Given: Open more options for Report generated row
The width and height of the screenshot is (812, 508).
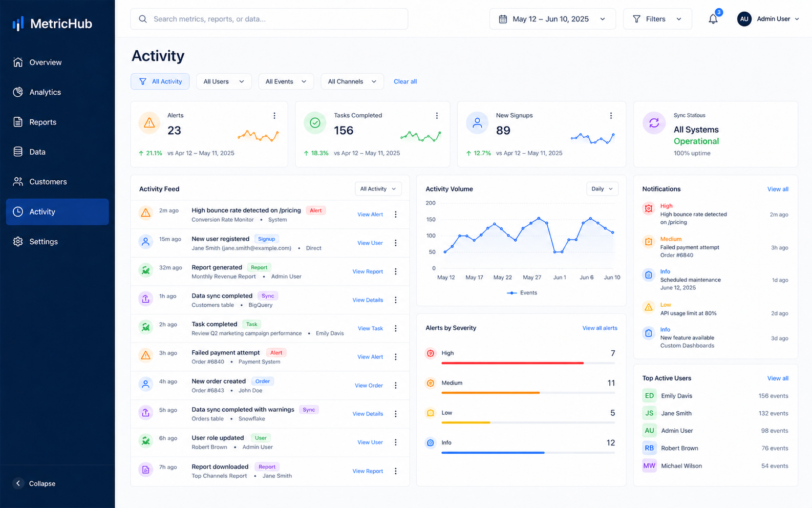Looking at the screenshot, I should 396,271.
